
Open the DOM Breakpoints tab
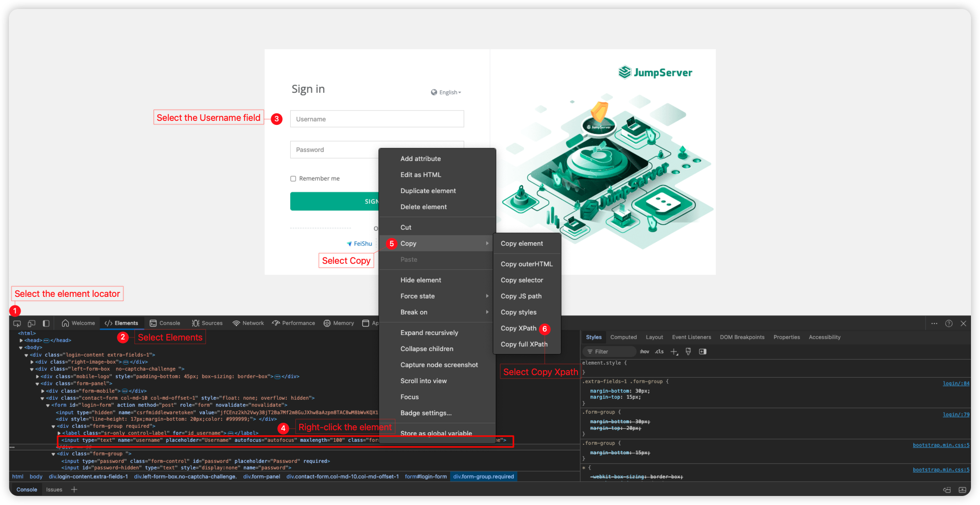(x=742, y=338)
